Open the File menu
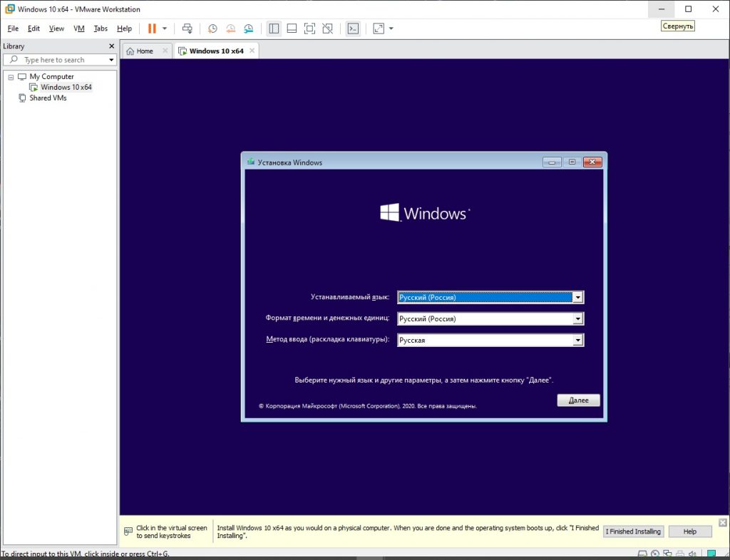 coord(13,28)
